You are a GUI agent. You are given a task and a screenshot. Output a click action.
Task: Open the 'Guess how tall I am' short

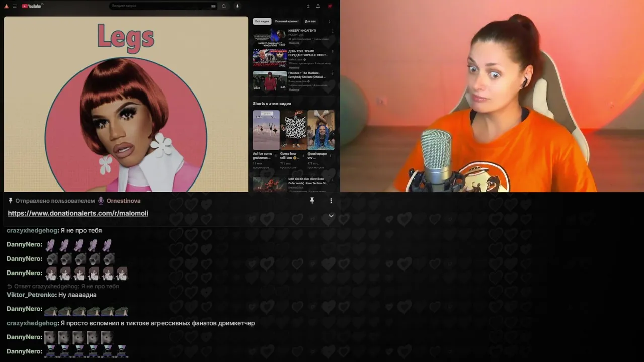tap(293, 130)
